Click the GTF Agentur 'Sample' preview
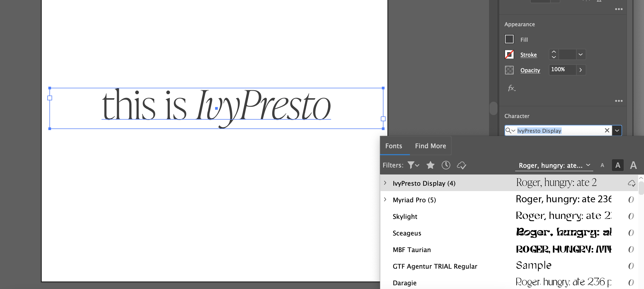The width and height of the screenshot is (644, 289). click(533, 265)
